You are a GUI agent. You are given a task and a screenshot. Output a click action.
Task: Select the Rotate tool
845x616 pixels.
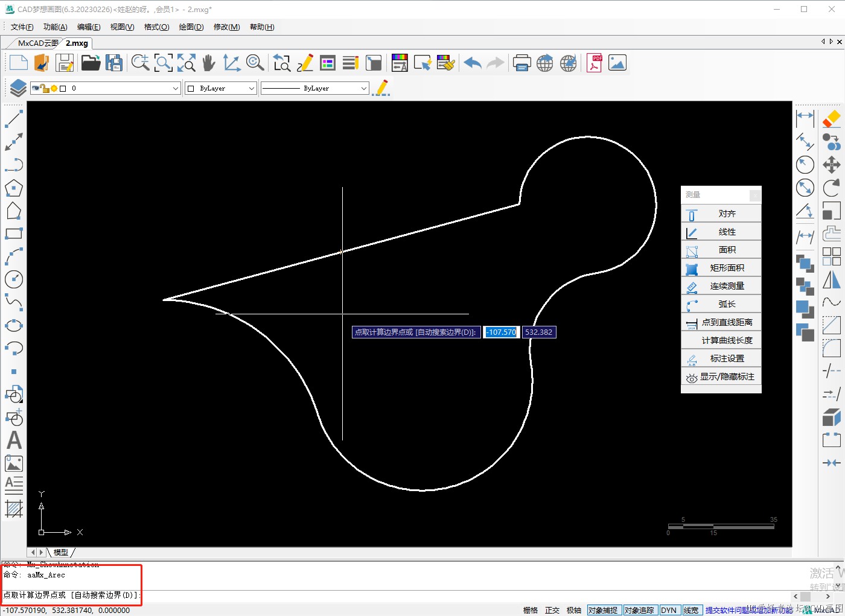(831, 188)
